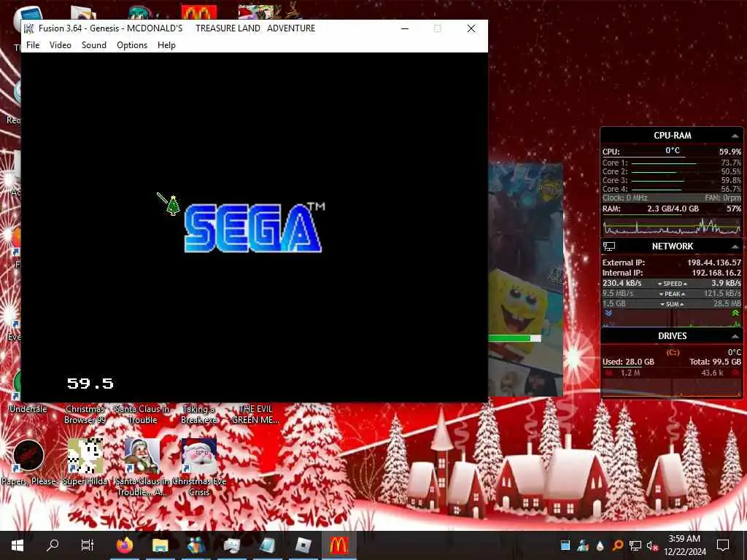Click the SPEED label with arrows
747x560 pixels.
[x=672, y=284]
